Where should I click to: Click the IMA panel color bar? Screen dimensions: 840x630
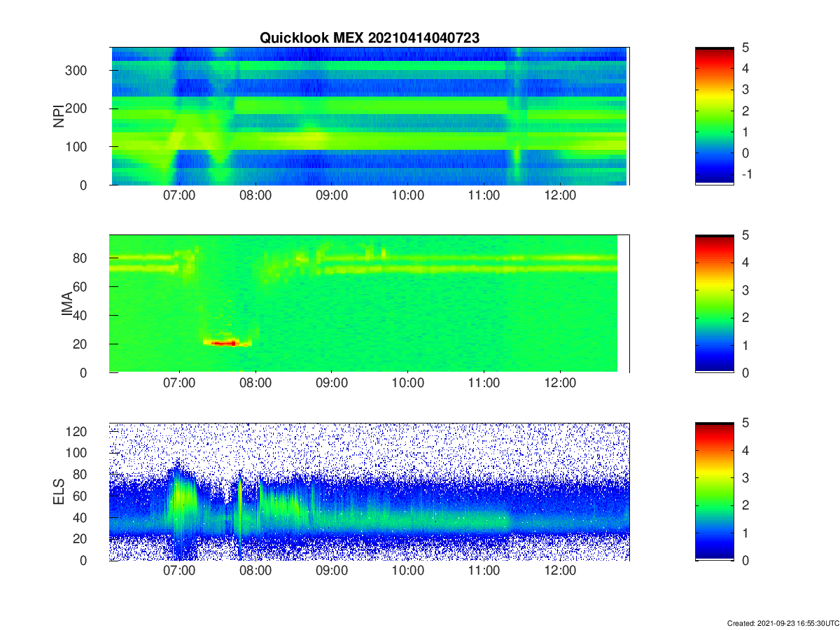[715, 304]
